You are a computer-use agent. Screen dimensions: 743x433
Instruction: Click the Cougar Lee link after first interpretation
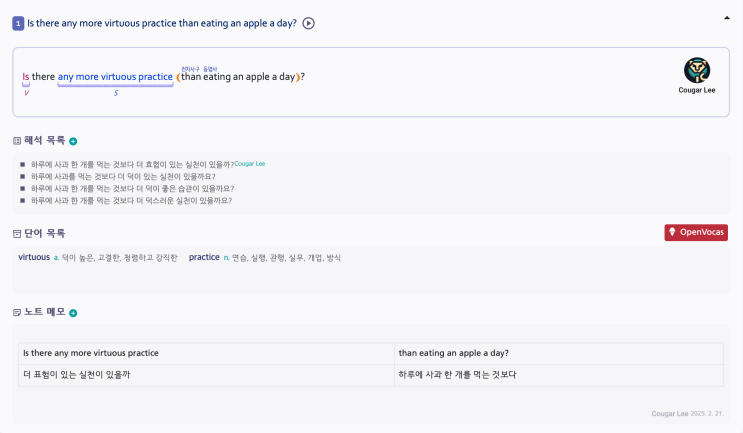tap(249, 163)
